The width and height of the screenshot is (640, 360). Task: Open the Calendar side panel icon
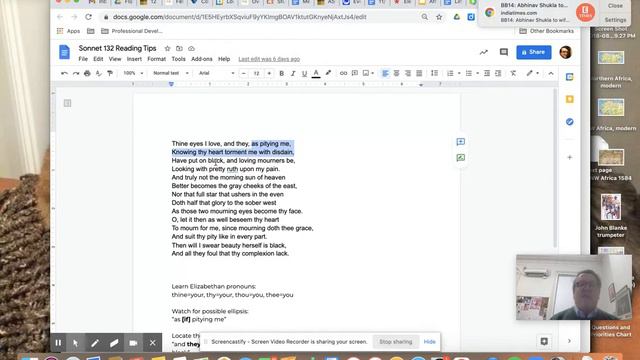(x=569, y=77)
